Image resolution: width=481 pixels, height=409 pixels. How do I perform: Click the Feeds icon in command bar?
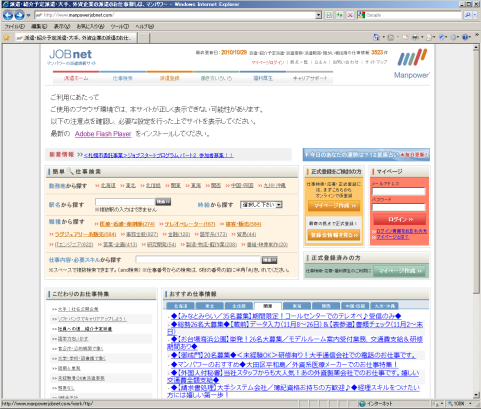pos(391,37)
